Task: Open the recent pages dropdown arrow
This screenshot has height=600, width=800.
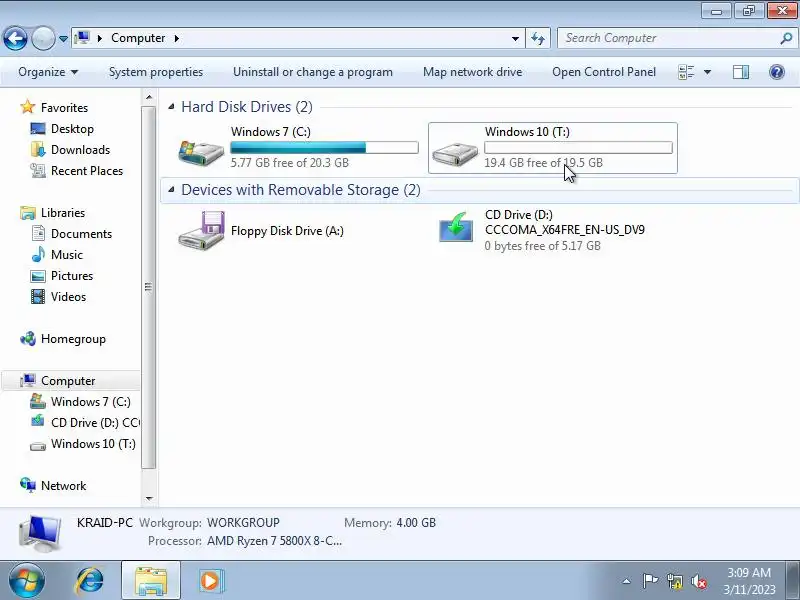Action: pyautogui.click(x=63, y=39)
